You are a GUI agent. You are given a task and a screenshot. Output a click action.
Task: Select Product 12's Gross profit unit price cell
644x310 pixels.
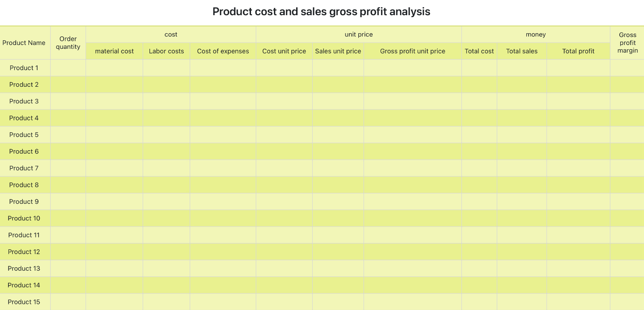pos(413,252)
